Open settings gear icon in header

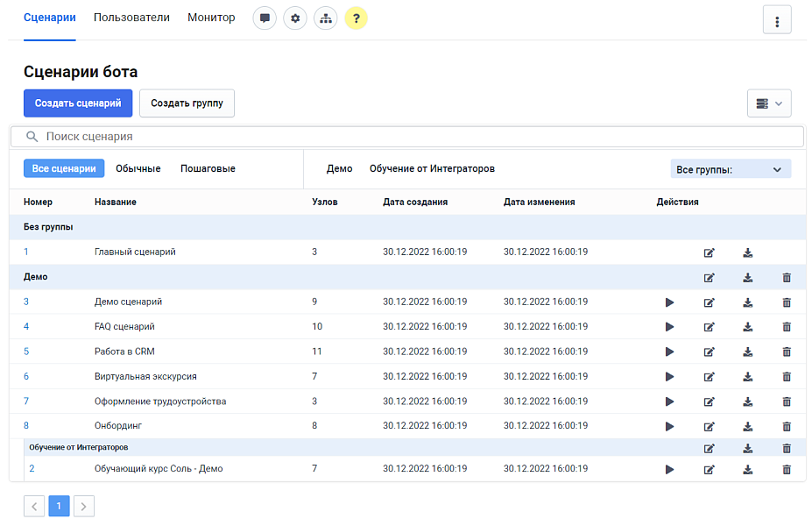(295, 18)
